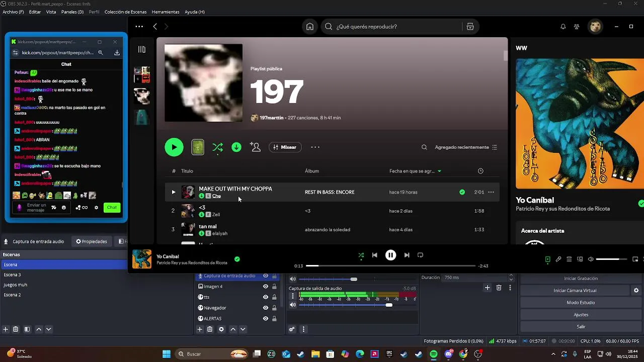Open the album REST IN BASS: ENCORE

[x=330, y=192]
